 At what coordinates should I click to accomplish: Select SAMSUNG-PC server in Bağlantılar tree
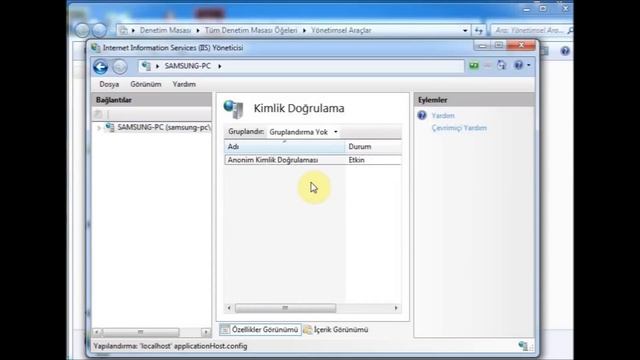[163, 127]
